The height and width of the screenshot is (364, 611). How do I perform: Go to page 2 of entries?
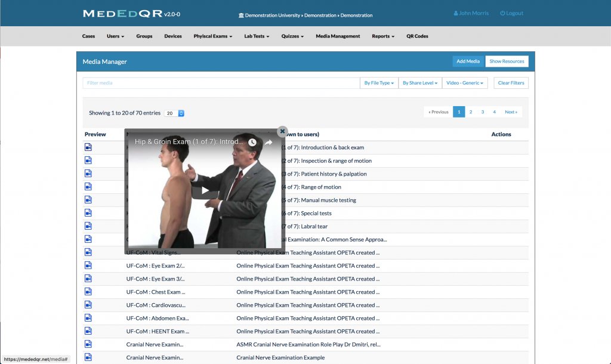point(471,112)
